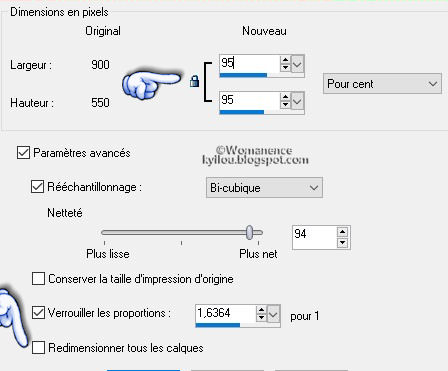The width and height of the screenshot is (448, 371).
Task: Click the Netteté slider handle
Action: coord(250,232)
